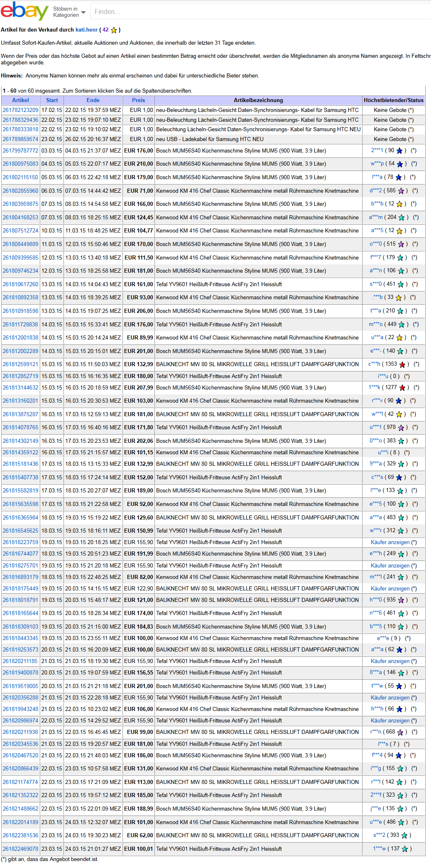
Task: Sort table by Ende column
Action: coord(93,100)
